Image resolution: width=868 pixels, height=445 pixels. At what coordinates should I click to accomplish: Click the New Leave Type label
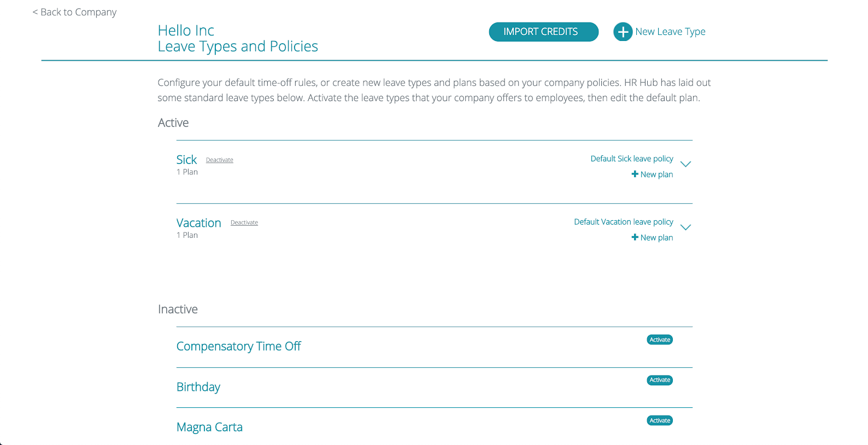670,32
